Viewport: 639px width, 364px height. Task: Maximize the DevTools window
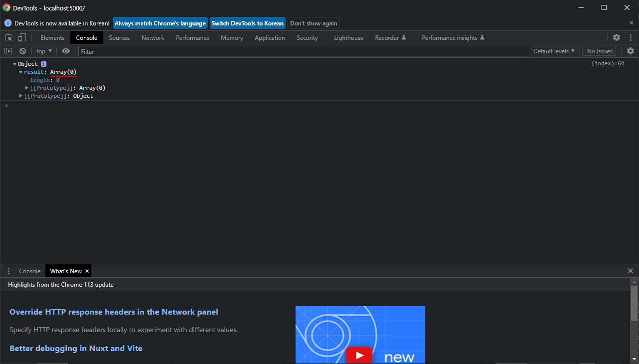(604, 7)
